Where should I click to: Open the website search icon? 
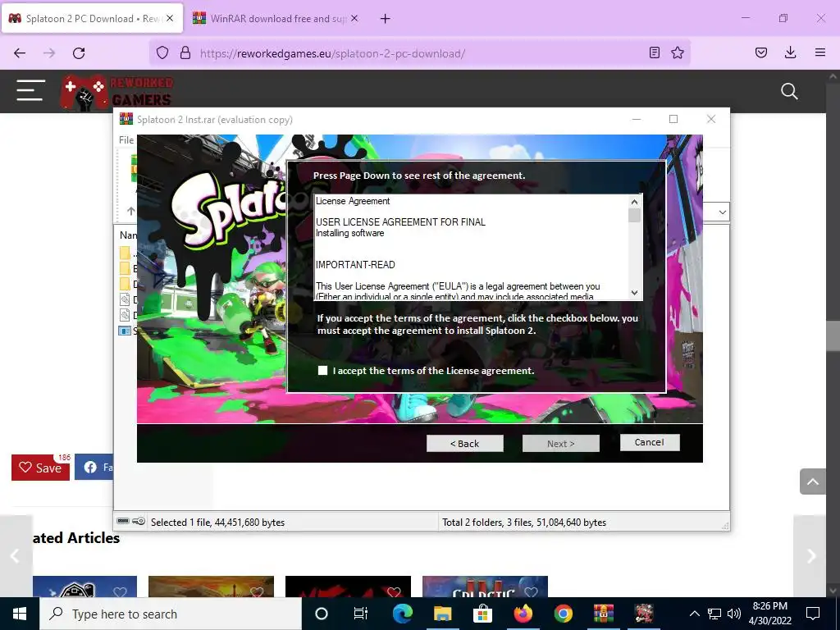pos(789,91)
